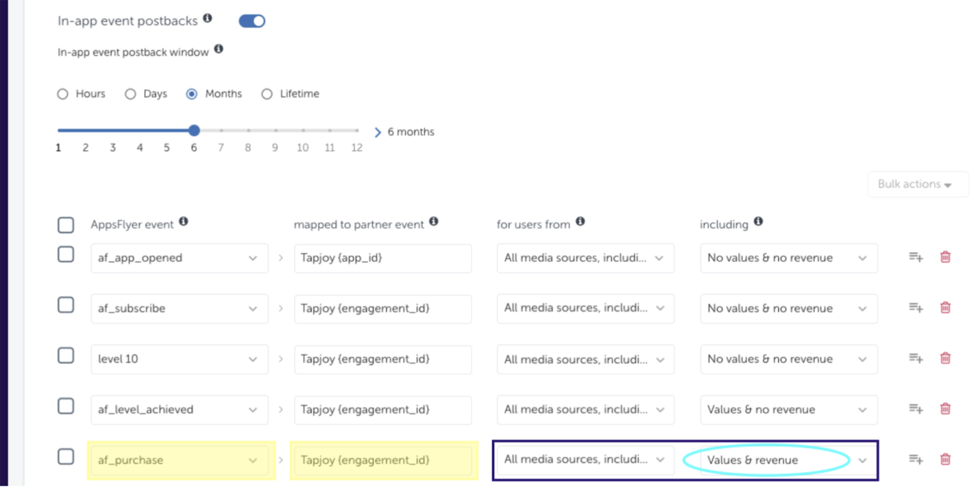
Task: Add condition icon on level 10 row
Action: 916,358
